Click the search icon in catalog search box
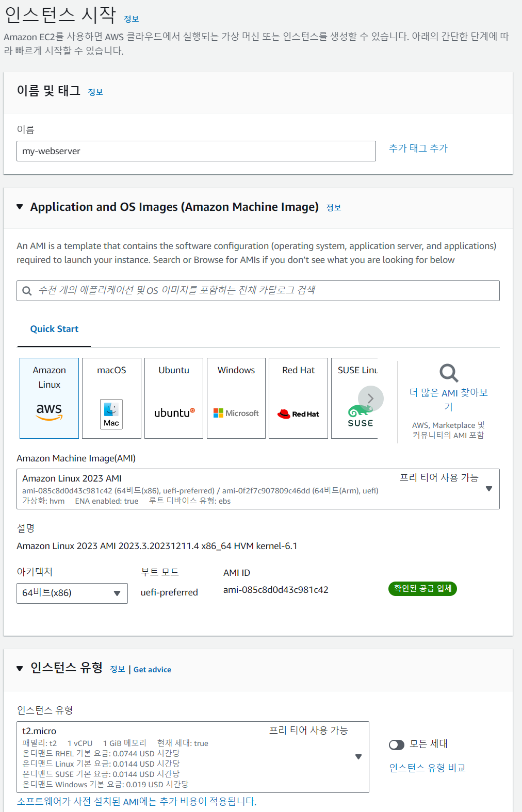Screen dimensions: 522x812 27,291
